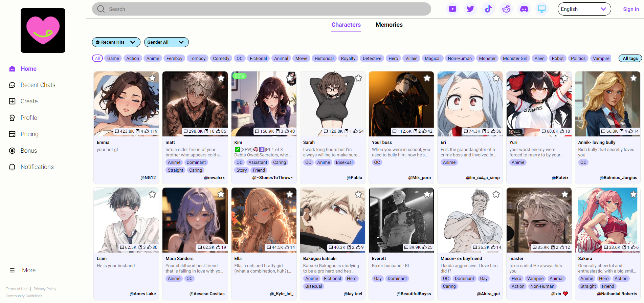The height and width of the screenshot is (303, 644).
Task: Star the Sakura character card
Action: [x=634, y=194]
